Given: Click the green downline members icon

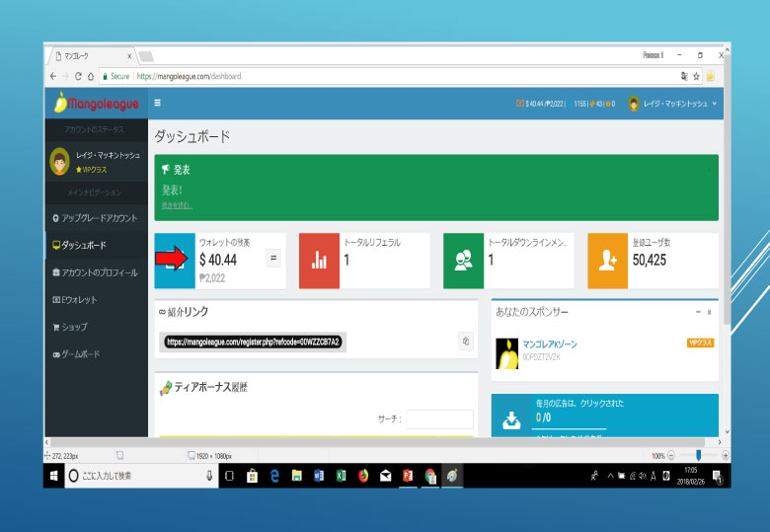Looking at the screenshot, I should click(463, 261).
